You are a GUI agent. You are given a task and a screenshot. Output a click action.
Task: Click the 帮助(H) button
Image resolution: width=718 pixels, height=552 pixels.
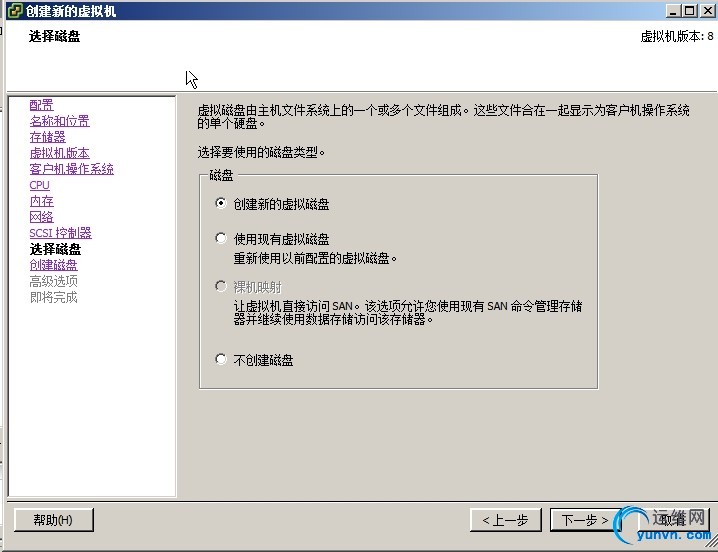(x=54, y=520)
